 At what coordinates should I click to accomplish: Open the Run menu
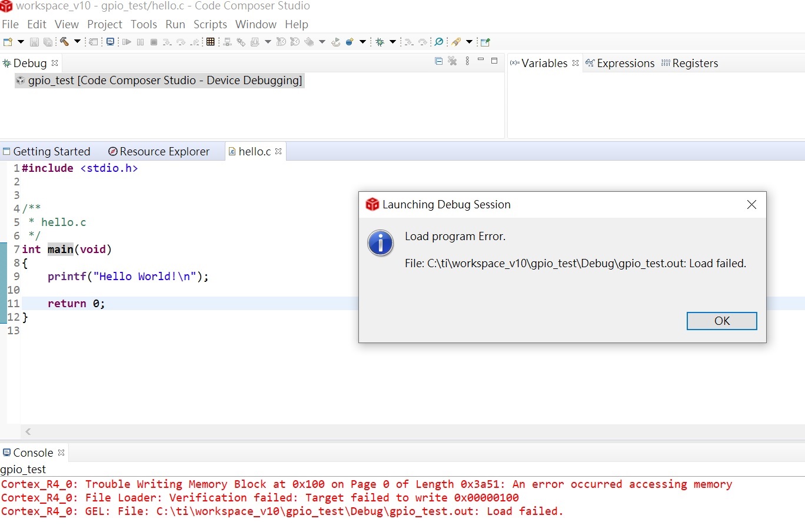[175, 24]
